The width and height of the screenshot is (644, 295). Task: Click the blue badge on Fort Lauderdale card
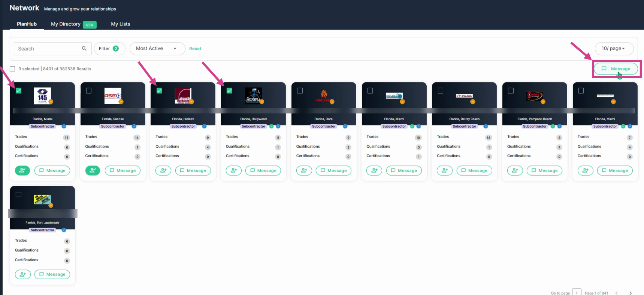pyautogui.click(x=64, y=230)
